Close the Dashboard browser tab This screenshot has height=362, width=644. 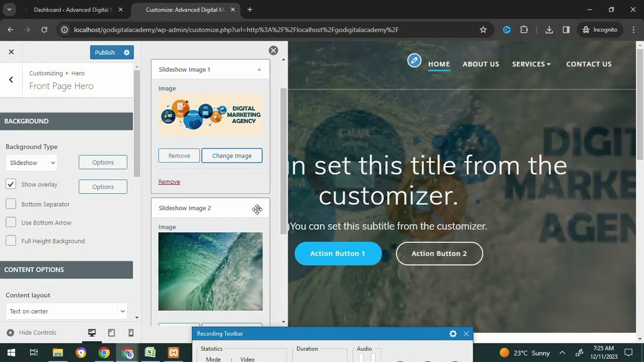point(120,10)
